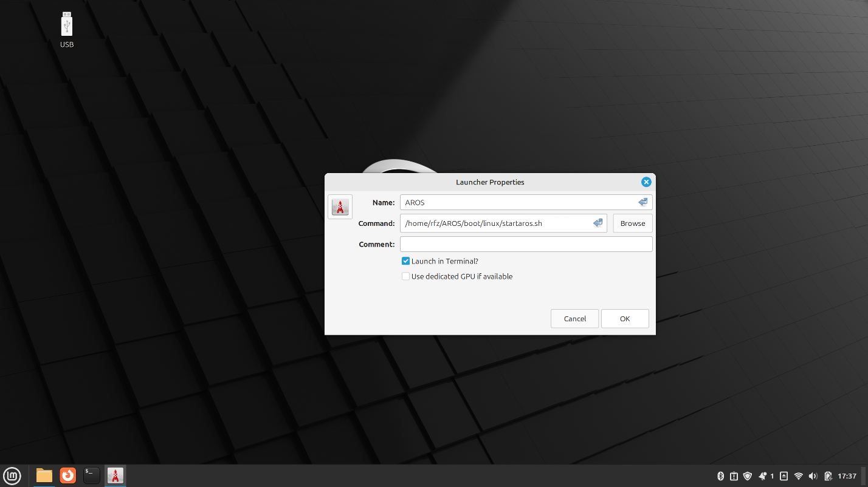The width and height of the screenshot is (868, 487).
Task: Click Browse to choose a command
Action: 633,223
